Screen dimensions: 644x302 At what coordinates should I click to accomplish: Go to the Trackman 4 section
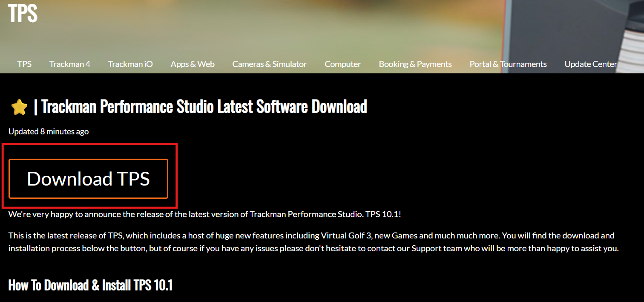[x=70, y=64]
